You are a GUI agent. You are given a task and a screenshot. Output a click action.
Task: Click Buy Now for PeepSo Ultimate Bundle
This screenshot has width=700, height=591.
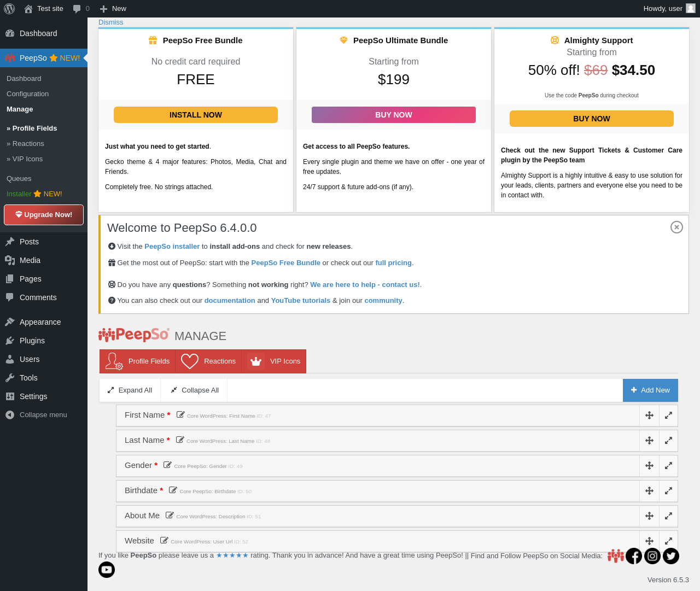pyautogui.click(x=394, y=115)
